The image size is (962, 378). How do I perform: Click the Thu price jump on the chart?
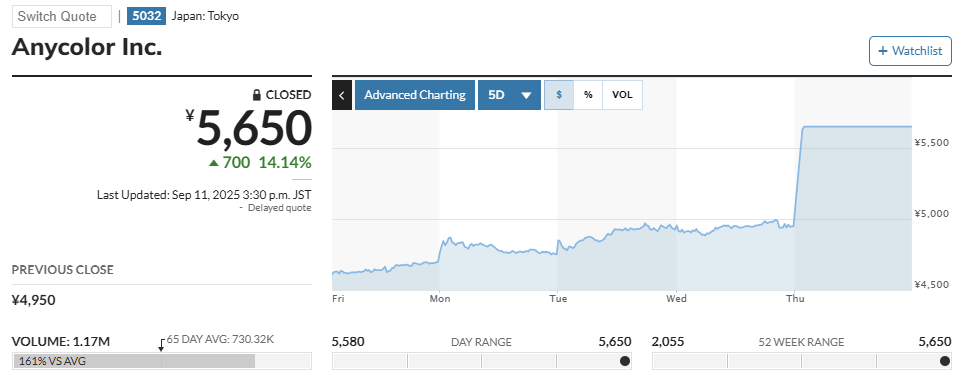798,177
